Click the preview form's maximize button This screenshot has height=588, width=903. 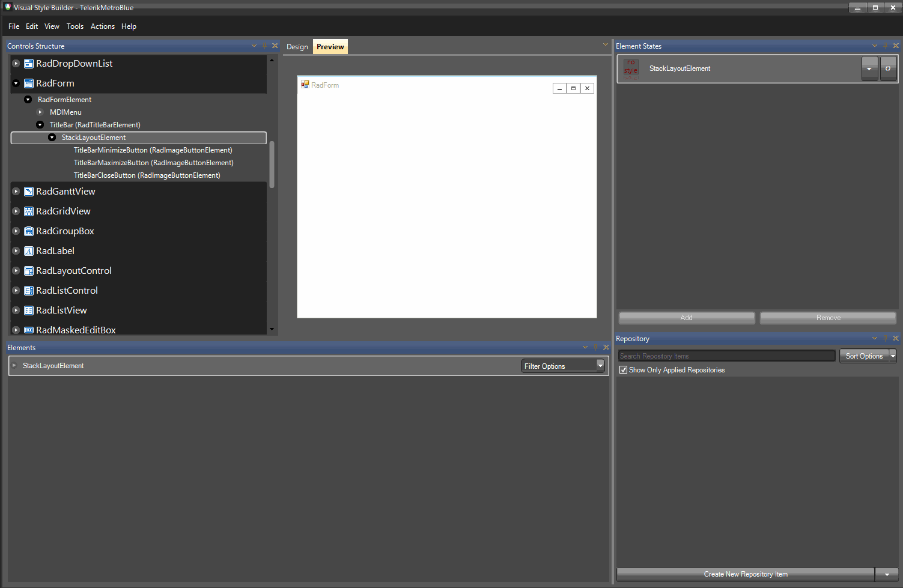[x=573, y=88]
